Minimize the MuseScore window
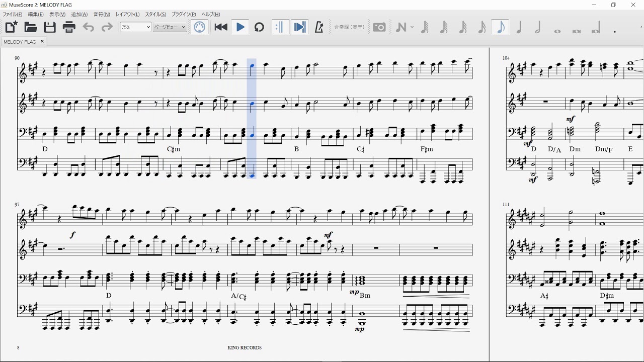 594,5
